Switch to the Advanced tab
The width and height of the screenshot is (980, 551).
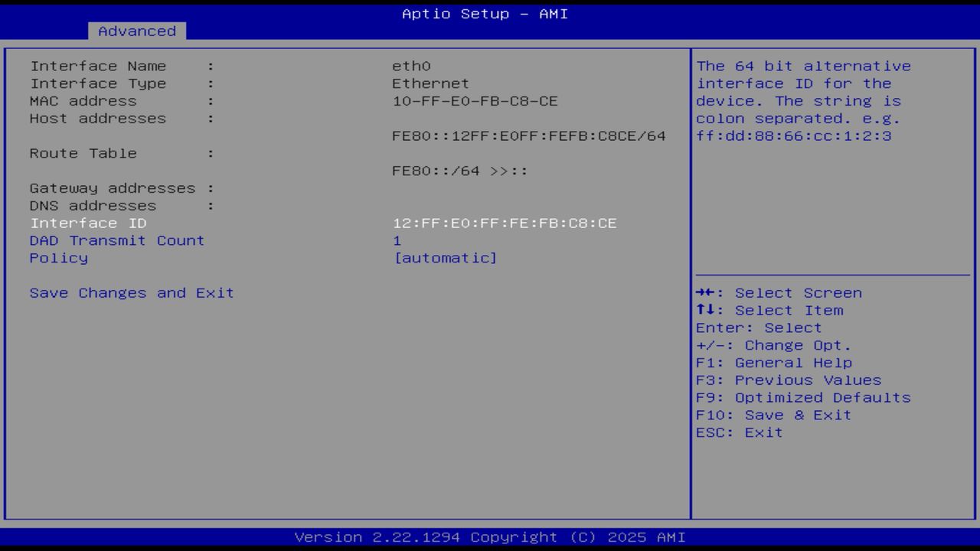point(136,31)
